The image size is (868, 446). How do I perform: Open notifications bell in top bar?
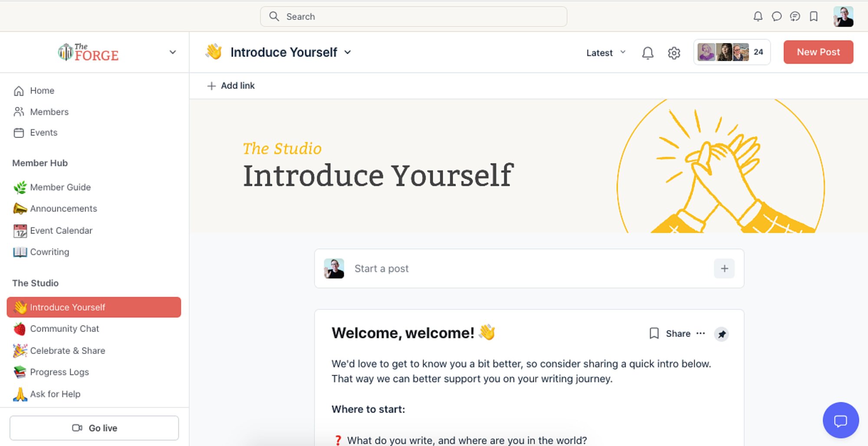point(758,16)
